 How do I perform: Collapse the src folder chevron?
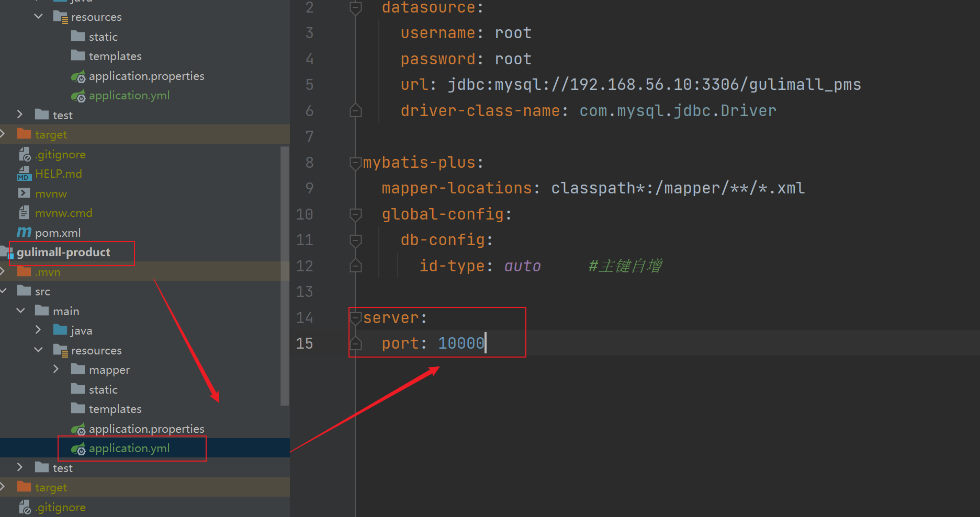click(x=3, y=291)
